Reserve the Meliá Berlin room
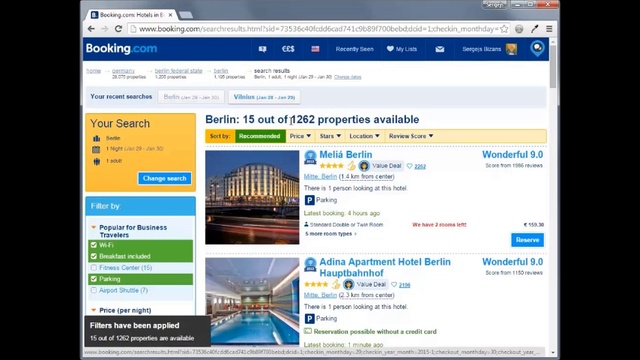640x360 pixels. [527, 240]
